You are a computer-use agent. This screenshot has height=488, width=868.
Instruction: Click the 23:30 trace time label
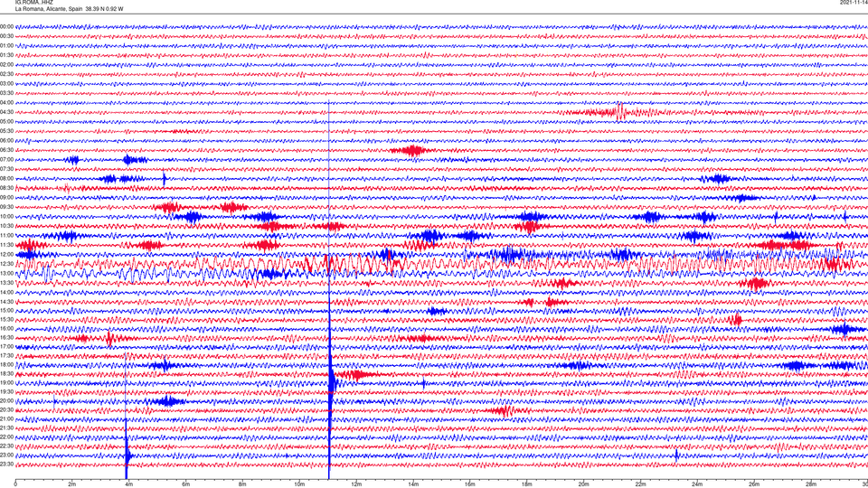6,465
